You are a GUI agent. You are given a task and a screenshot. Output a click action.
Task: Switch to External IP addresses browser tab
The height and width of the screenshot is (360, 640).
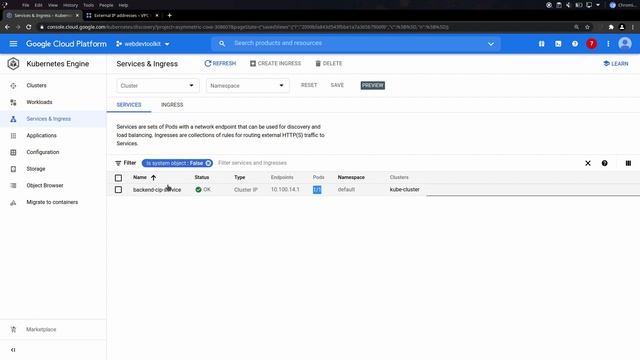(121, 16)
